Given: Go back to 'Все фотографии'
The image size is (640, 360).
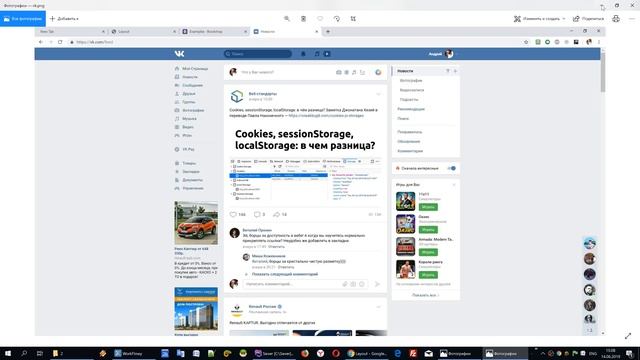Looking at the screenshot, I should [x=23, y=19].
